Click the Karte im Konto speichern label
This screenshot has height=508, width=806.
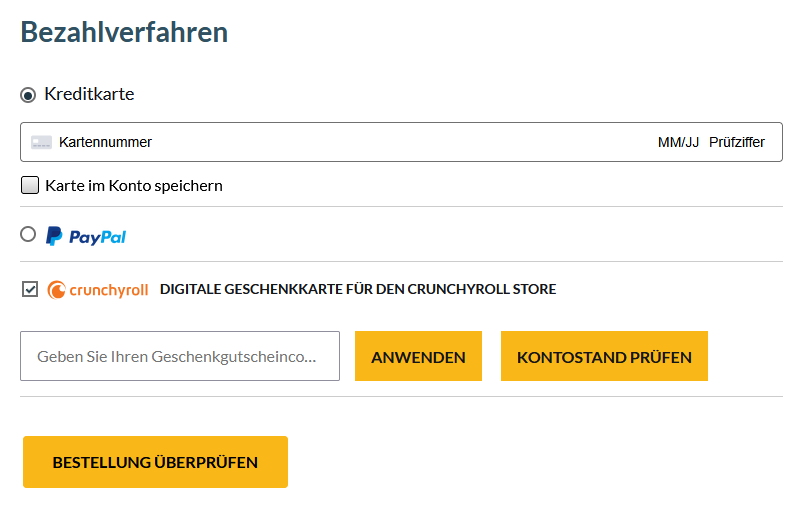click(x=134, y=186)
